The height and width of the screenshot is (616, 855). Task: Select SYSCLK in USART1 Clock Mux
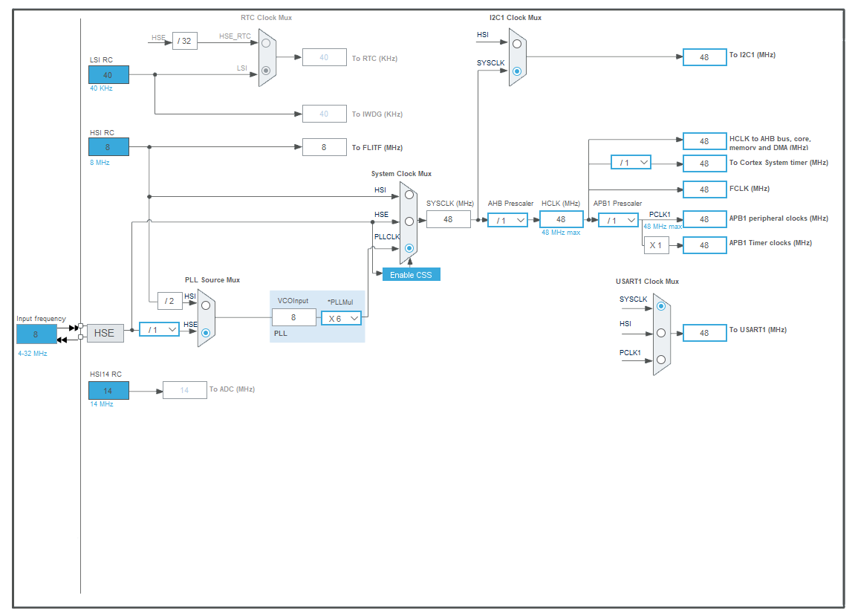pos(660,305)
